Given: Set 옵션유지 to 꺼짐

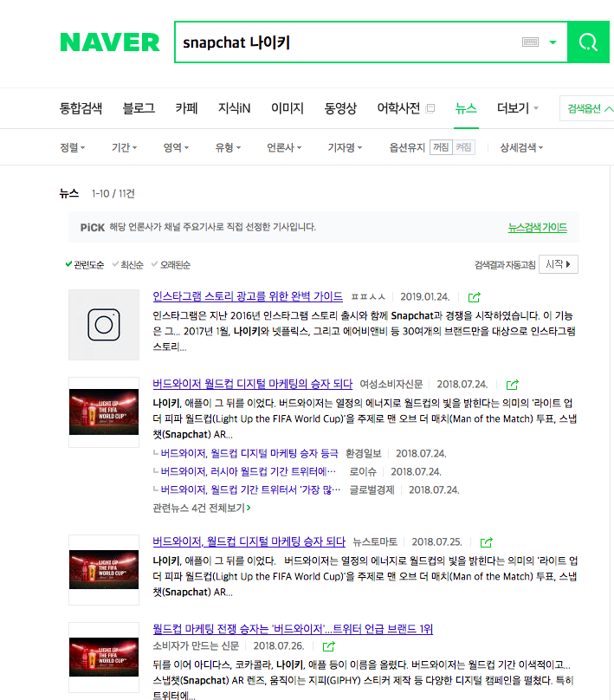Looking at the screenshot, I should [442, 147].
